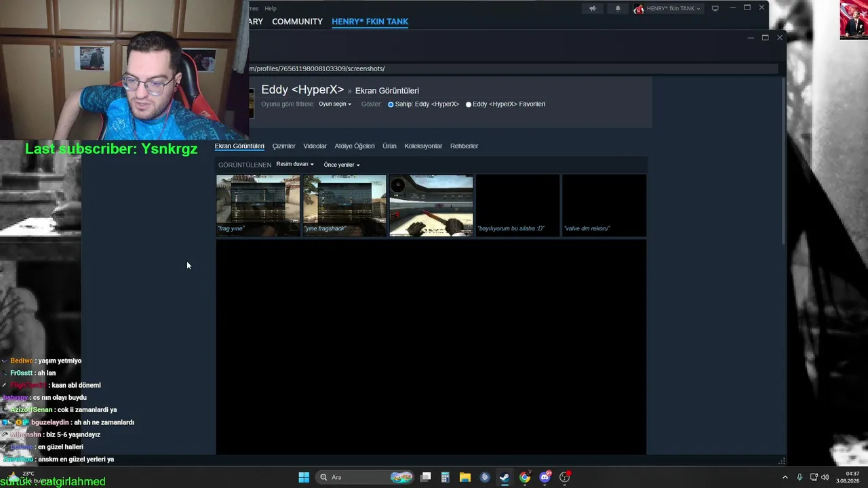Open the "yine fragshack" screenshot
The image size is (868, 488).
point(344,205)
